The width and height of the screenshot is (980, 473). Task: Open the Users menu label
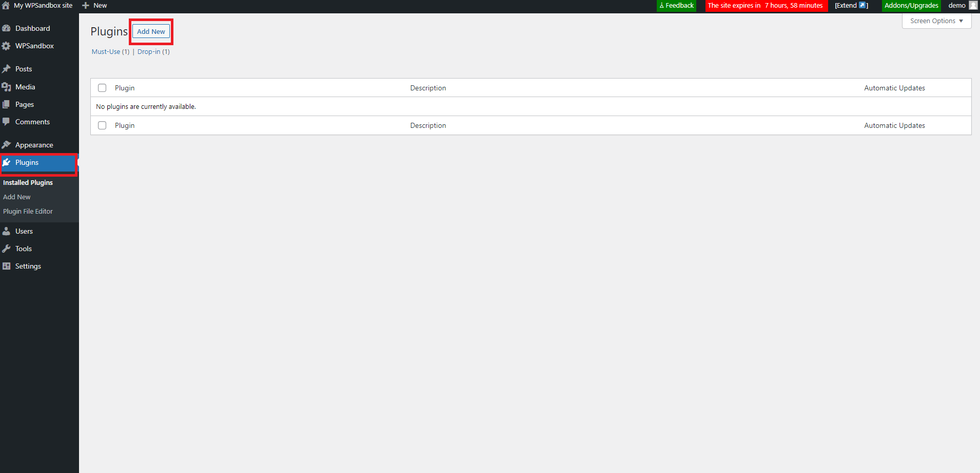(x=24, y=231)
